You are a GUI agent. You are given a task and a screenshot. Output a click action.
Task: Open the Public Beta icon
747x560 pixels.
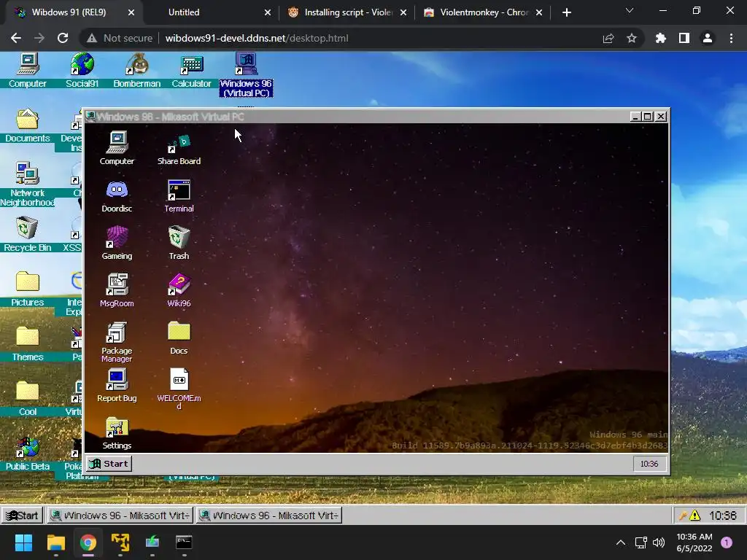[27, 454]
